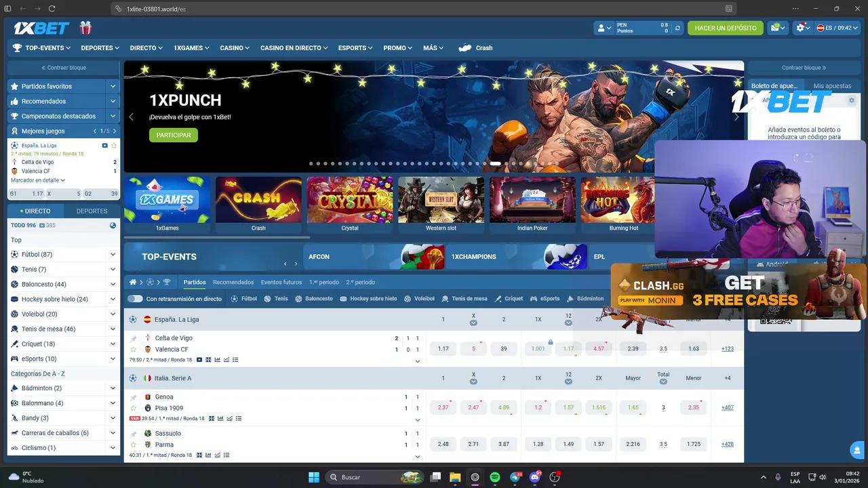Pin the Genoa match
The image size is (868, 488).
[134, 397]
